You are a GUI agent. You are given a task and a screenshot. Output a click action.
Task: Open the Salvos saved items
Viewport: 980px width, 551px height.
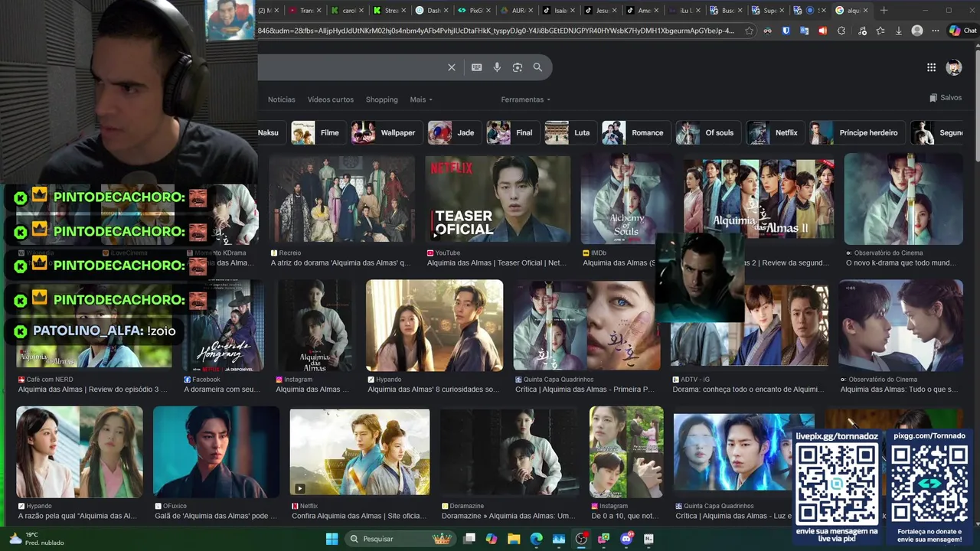click(x=946, y=98)
